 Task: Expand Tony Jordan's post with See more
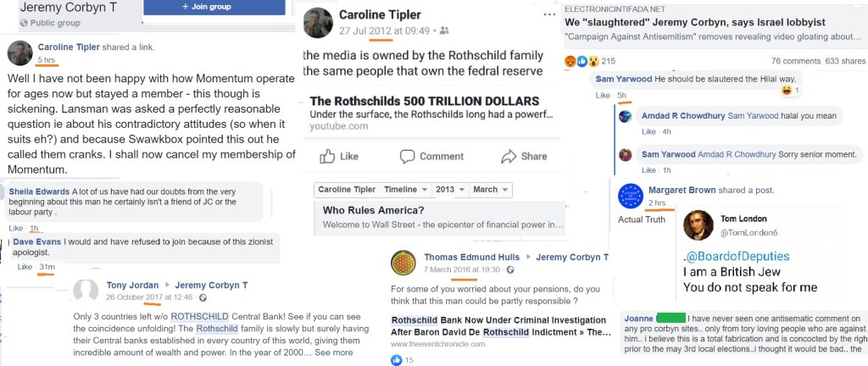(334, 352)
